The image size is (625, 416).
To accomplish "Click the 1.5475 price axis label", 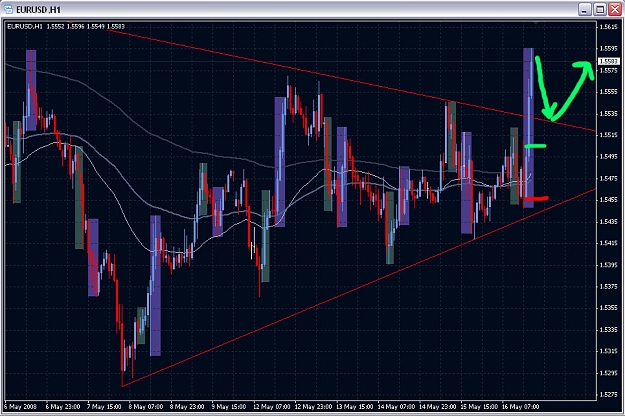I will tap(609, 178).
